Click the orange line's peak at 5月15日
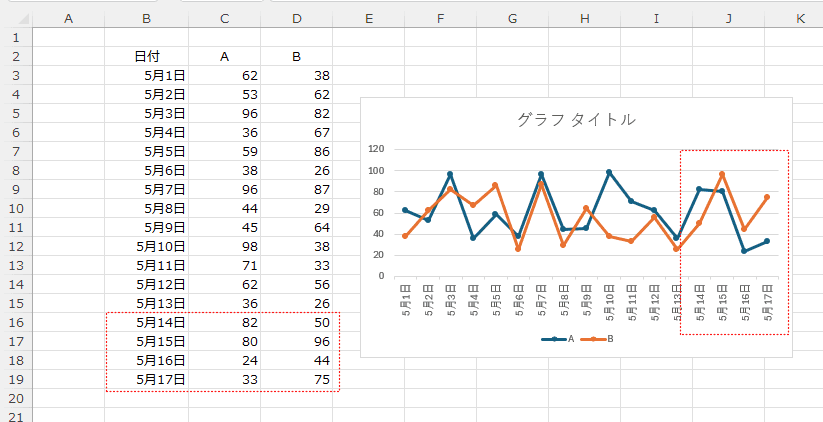Screen dimensions: 823x422 (x=722, y=174)
